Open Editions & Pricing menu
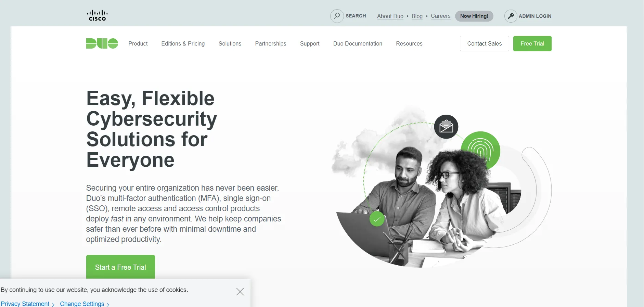Viewport: 644px width, 307px height. click(183, 43)
